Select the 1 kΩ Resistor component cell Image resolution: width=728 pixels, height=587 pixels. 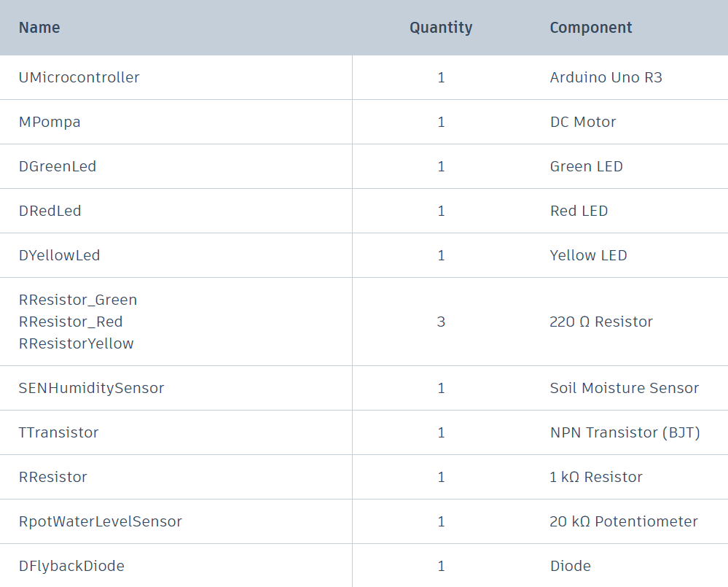tap(596, 477)
